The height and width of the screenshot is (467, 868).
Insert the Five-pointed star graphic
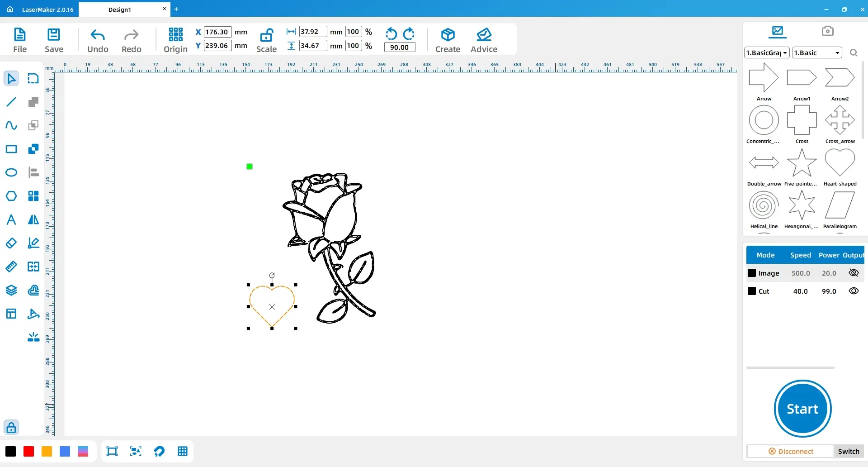[802, 167]
